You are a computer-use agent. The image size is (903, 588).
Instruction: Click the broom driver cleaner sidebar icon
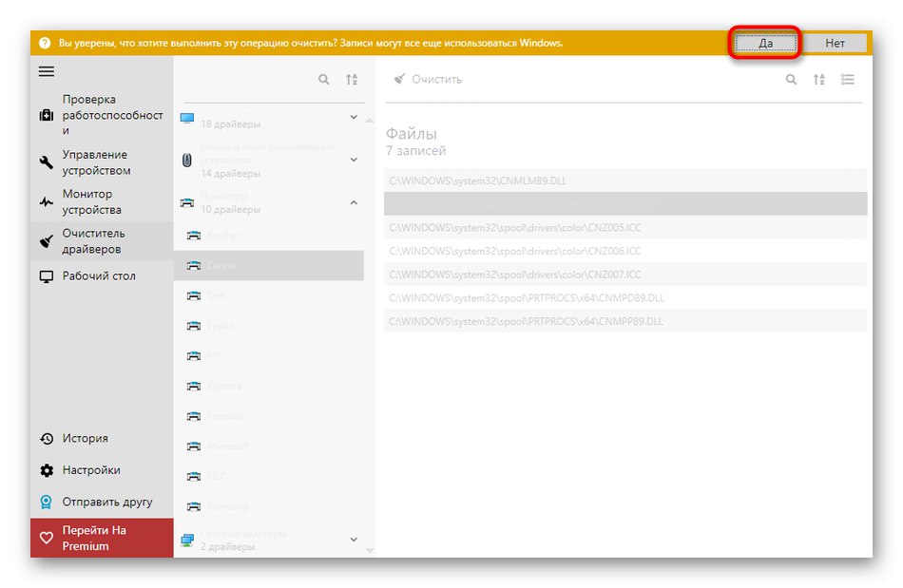pos(47,241)
